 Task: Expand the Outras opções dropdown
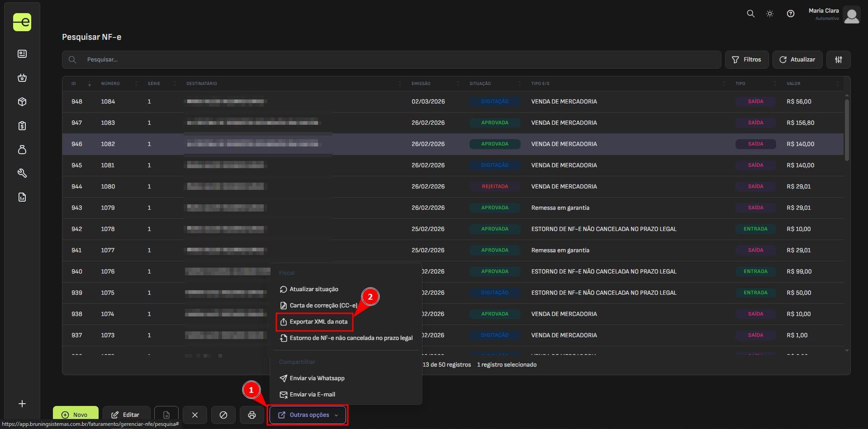point(308,415)
